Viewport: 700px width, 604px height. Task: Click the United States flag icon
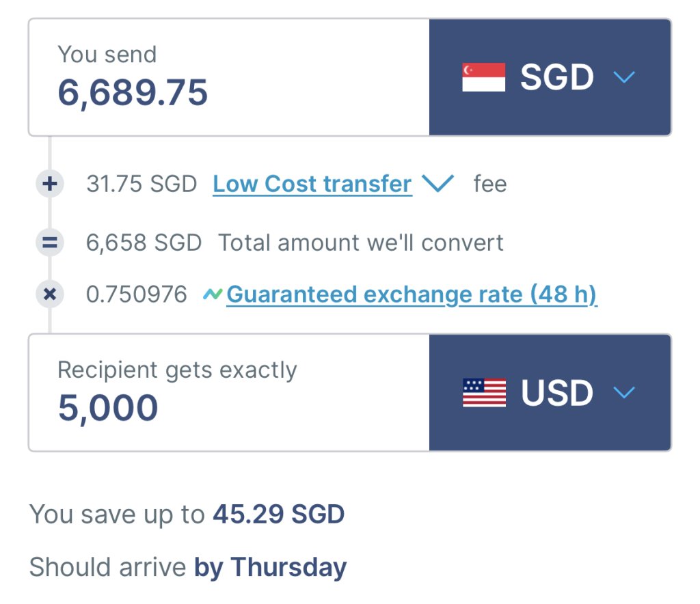click(x=484, y=393)
